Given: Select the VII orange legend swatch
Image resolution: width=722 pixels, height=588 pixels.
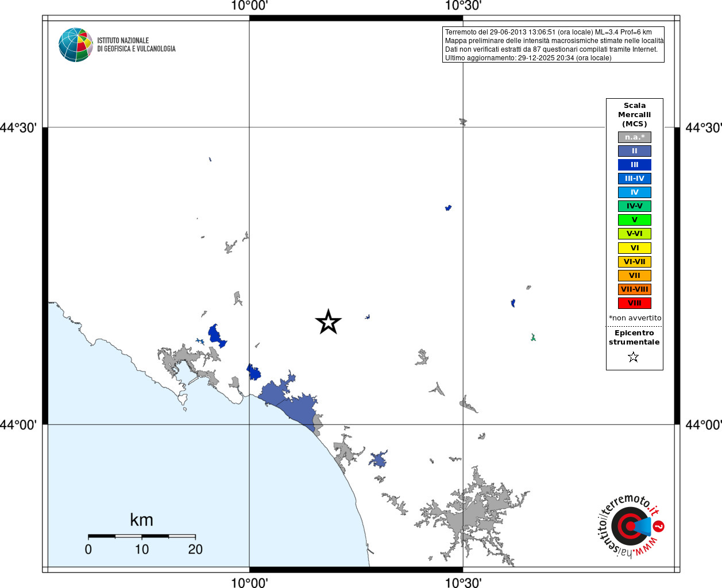Looking at the screenshot, I should (635, 276).
